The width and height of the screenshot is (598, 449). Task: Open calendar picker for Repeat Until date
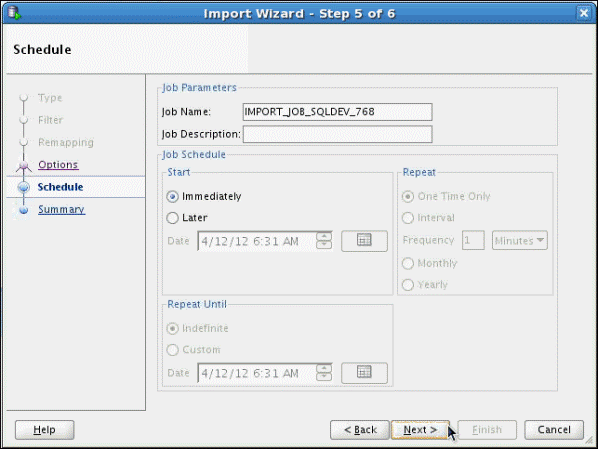(x=364, y=373)
